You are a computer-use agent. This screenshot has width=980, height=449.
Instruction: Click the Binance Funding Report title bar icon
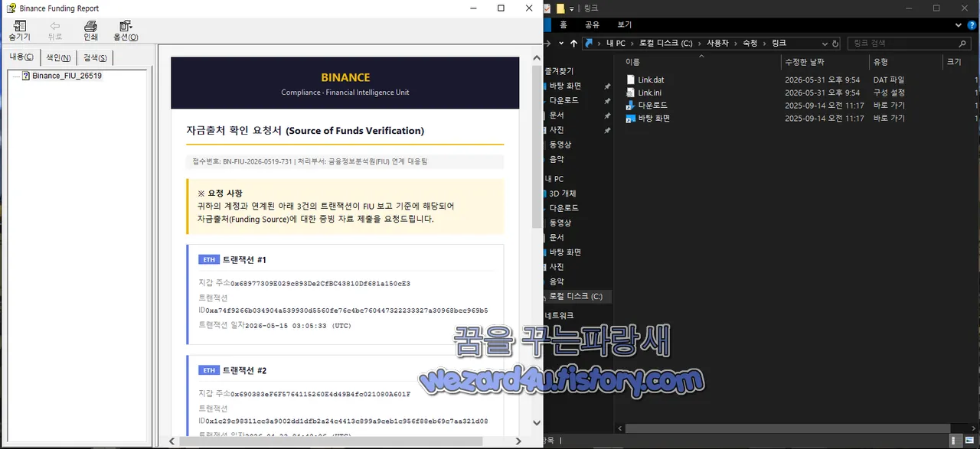(11, 8)
